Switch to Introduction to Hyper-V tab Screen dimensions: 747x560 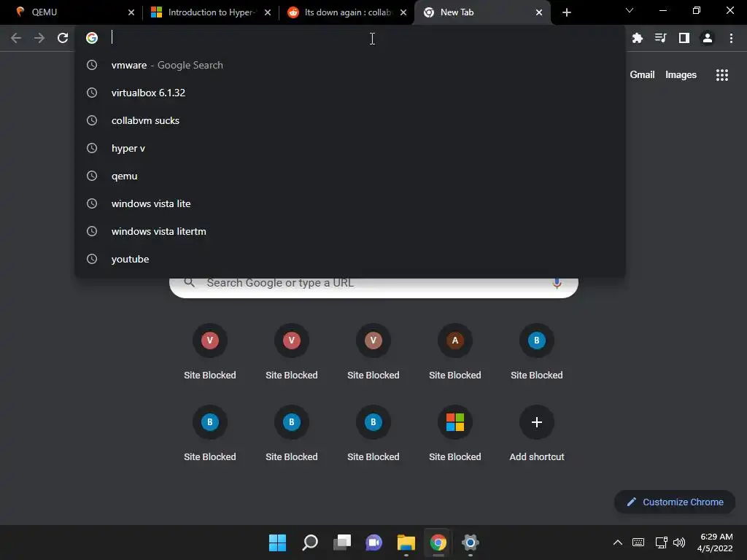pos(209,12)
